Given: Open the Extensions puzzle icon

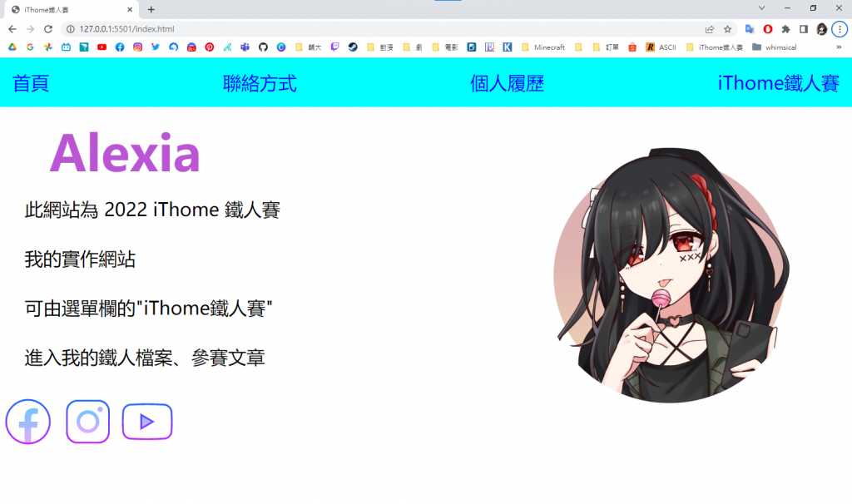Looking at the screenshot, I should [x=785, y=29].
